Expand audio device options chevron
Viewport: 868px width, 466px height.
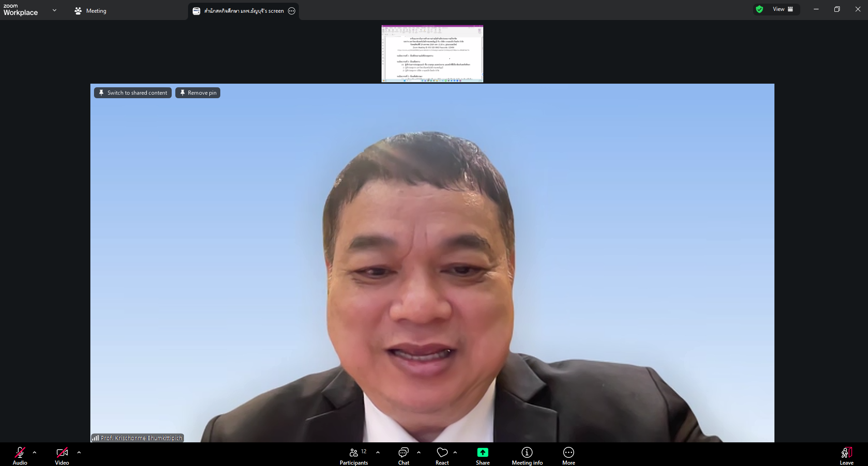click(35, 452)
